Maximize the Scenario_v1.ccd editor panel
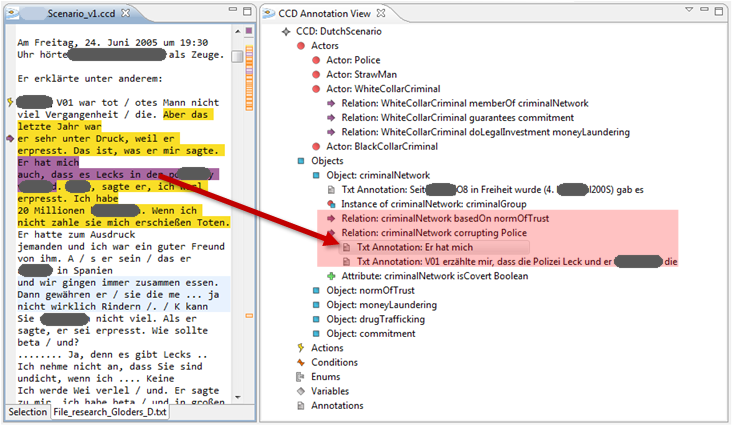 [247, 11]
